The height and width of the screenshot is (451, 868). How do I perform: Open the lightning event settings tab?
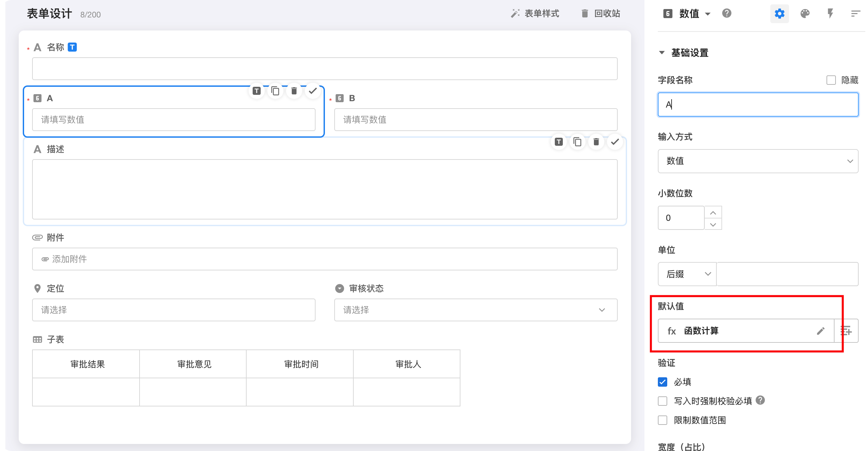click(x=830, y=14)
